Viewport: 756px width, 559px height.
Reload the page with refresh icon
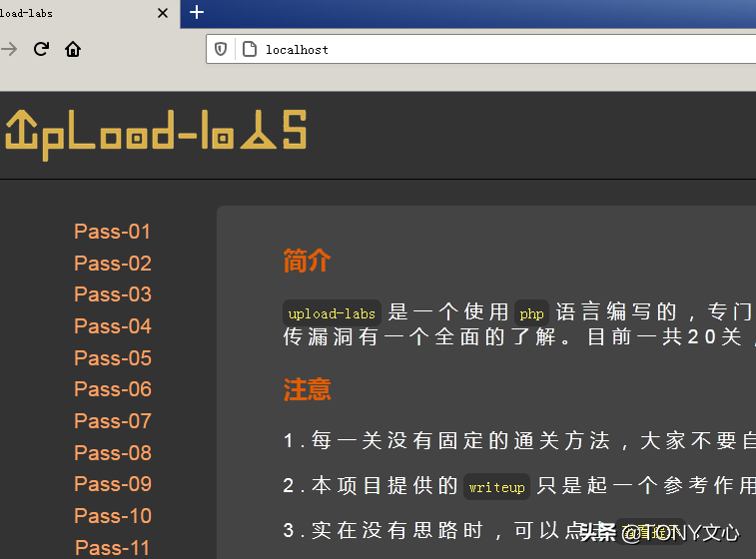coord(42,49)
